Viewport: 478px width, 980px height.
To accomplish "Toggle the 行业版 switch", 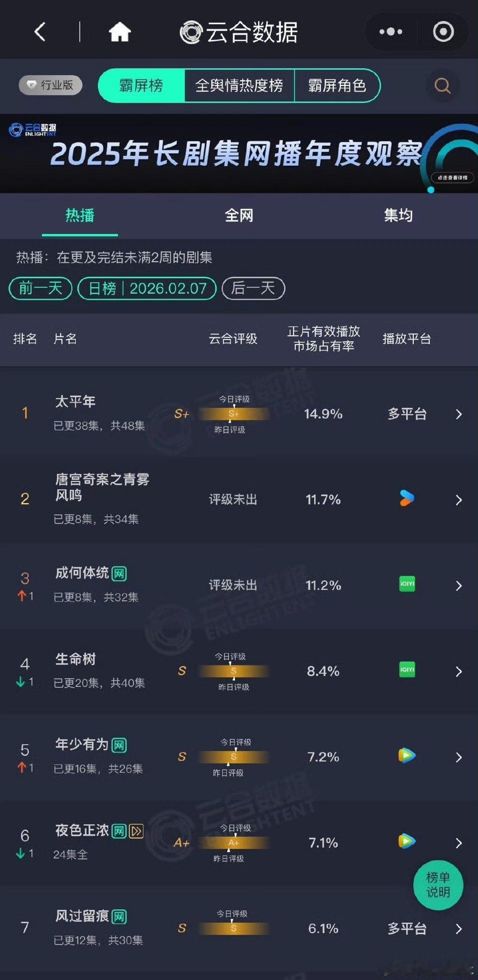I will tap(51, 85).
